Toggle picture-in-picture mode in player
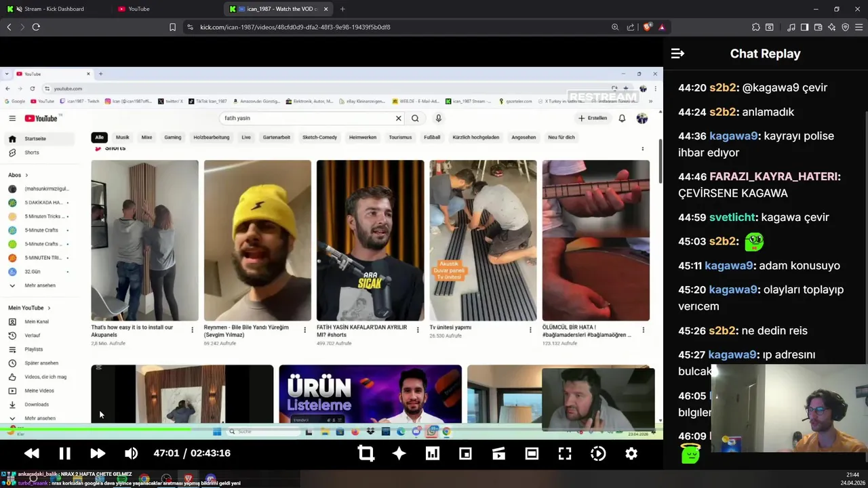 [x=465, y=453]
